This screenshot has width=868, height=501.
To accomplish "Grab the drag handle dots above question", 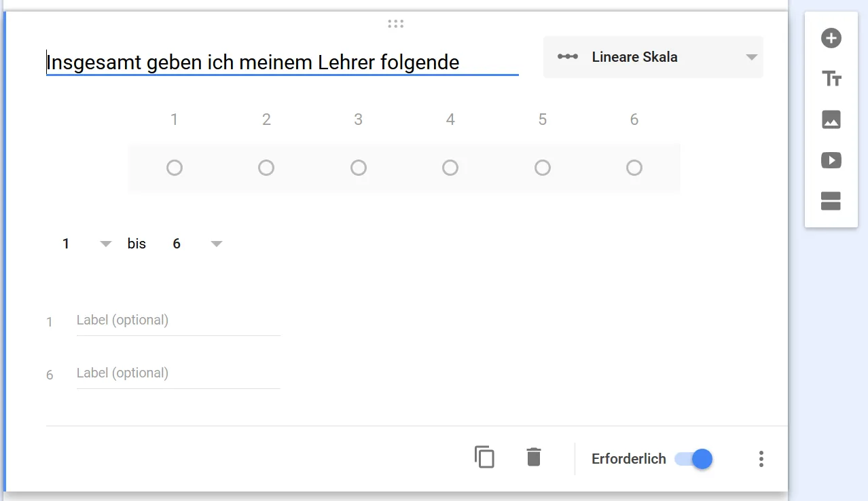I will (395, 24).
